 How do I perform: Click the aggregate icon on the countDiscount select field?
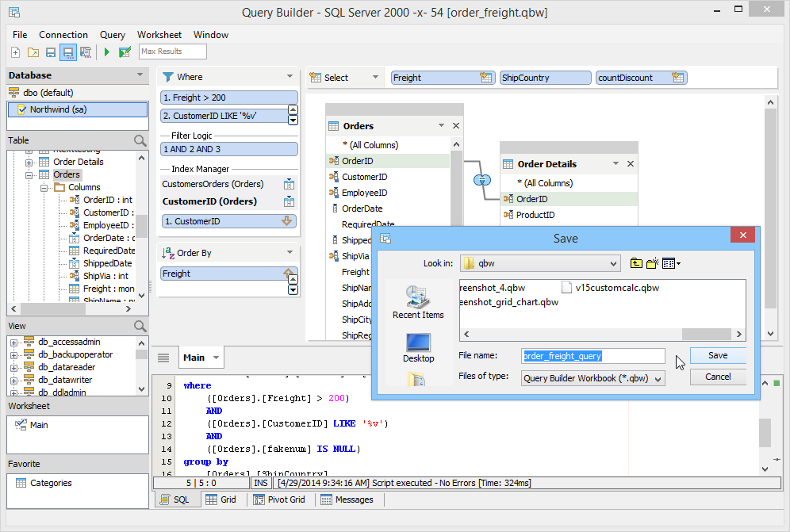pyautogui.click(x=678, y=78)
